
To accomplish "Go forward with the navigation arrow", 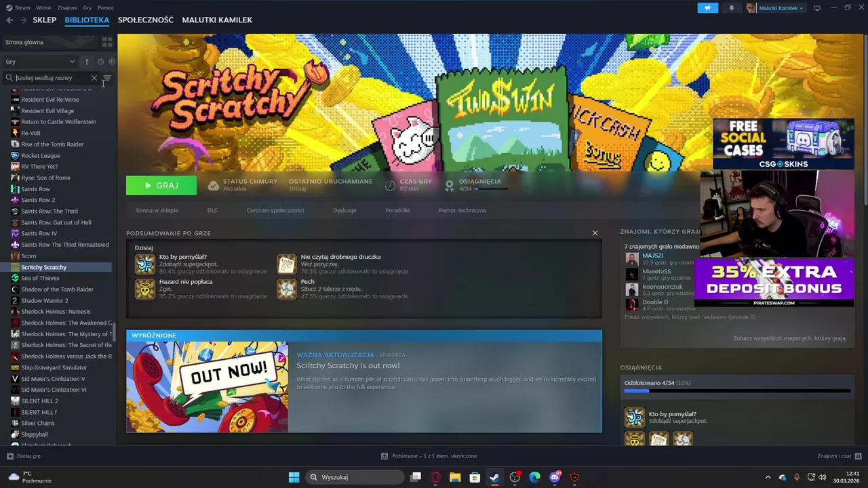I will pos(24,20).
